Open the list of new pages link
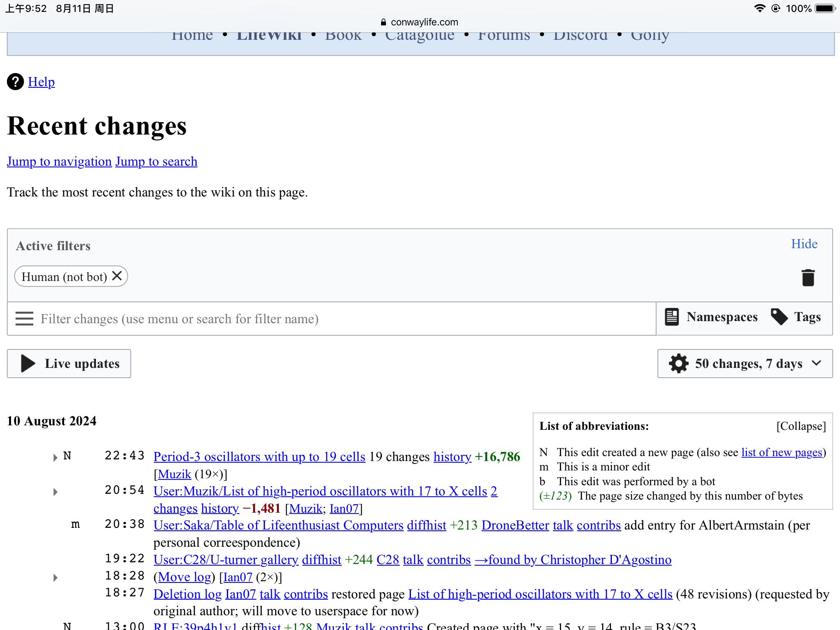This screenshot has width=840, height=630. click(782, 452)
